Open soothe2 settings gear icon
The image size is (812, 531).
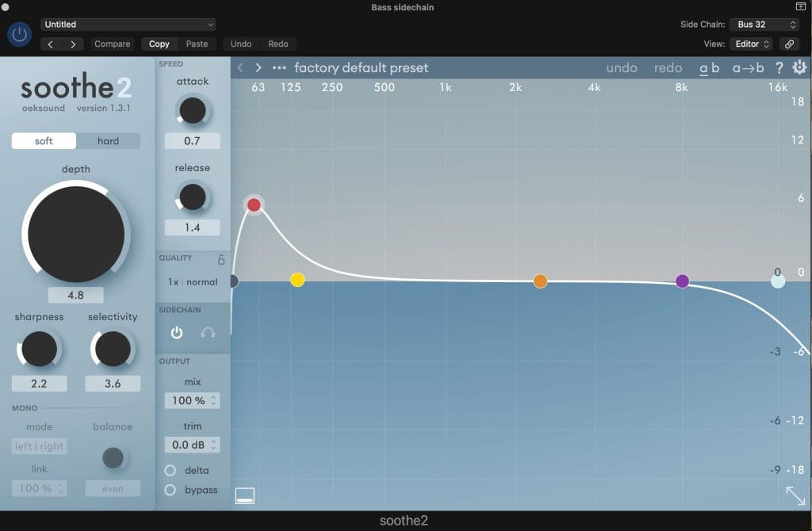[799, 67]
